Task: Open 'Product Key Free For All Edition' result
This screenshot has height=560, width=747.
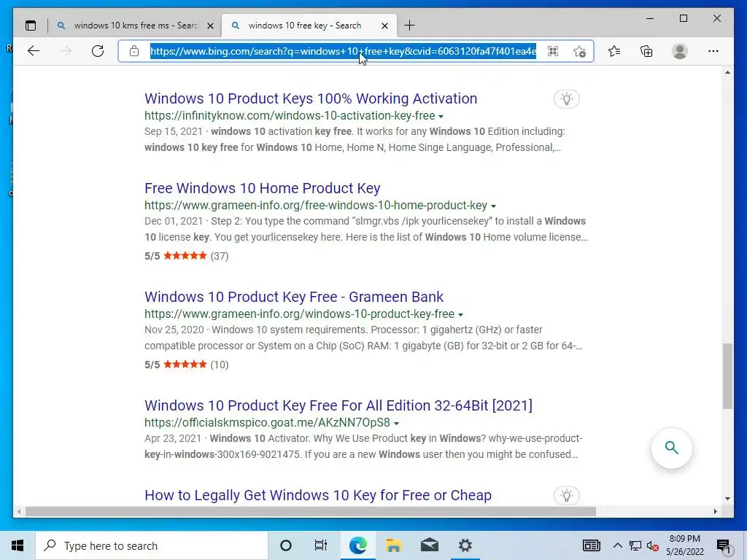Action: 338,405
